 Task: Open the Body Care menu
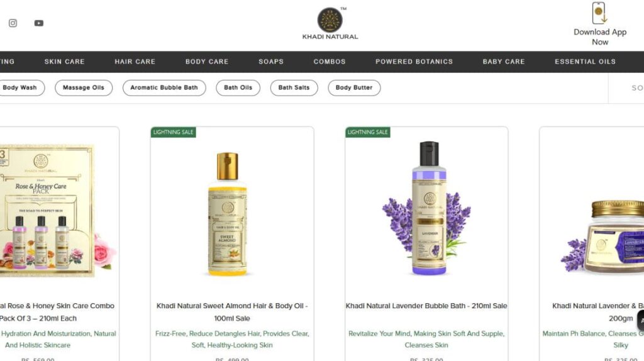click(x=206, y=62)
